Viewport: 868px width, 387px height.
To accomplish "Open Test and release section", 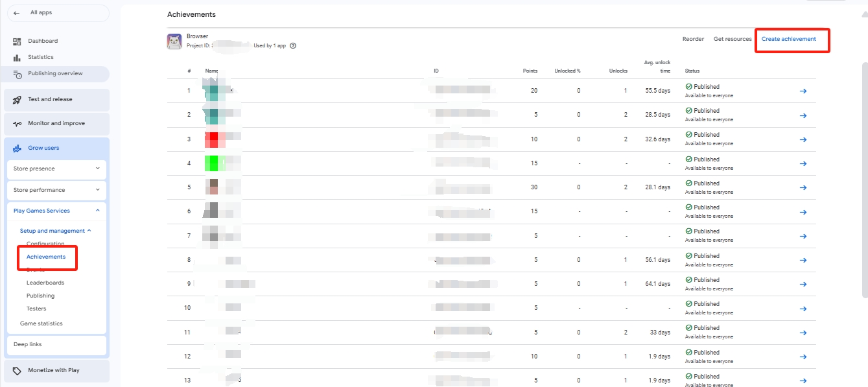I will (56, 100).
